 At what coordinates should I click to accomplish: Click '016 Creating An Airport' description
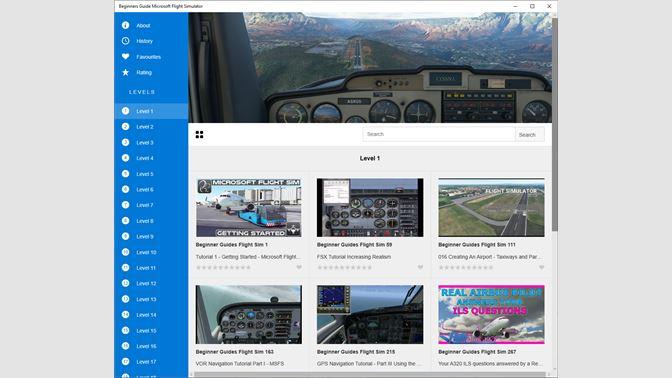489,257
